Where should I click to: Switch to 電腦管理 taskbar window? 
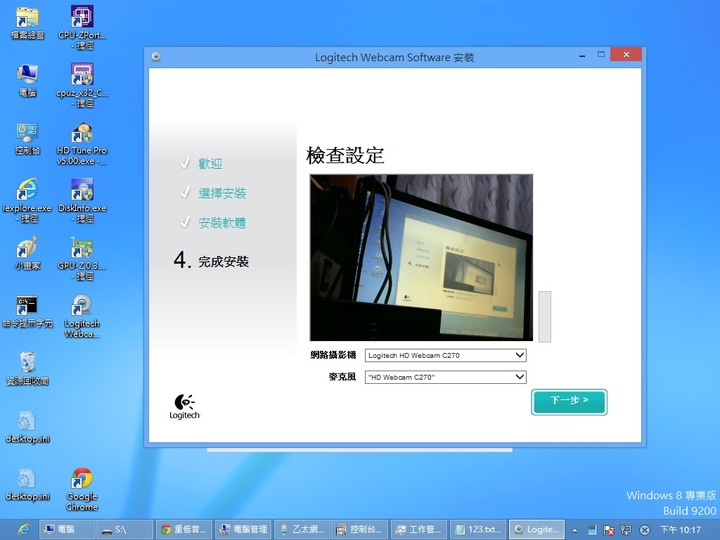click(x=243, y=529)
